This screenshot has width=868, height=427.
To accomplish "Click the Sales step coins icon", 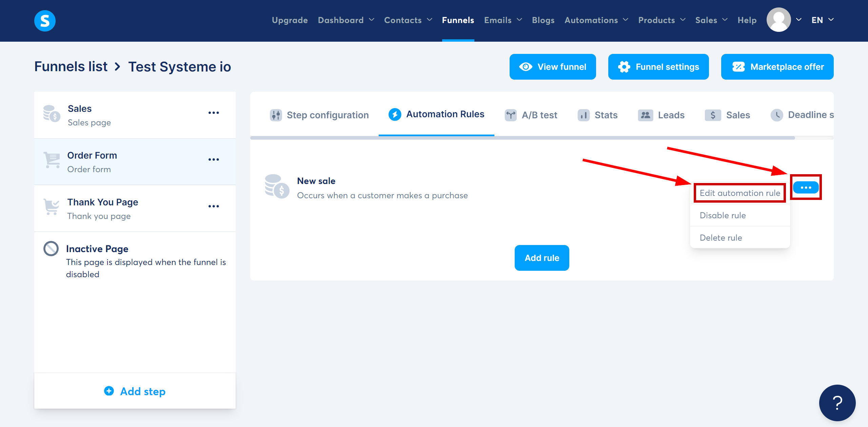I will [x=52, y=114].
